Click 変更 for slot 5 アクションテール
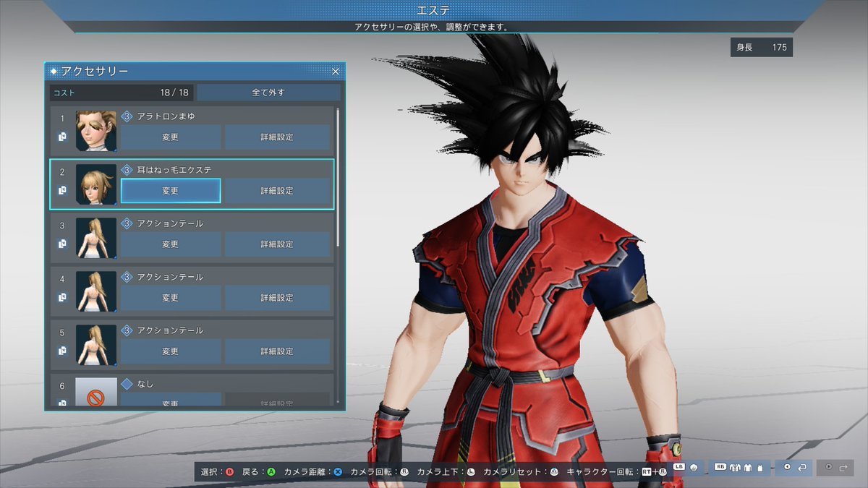 point(170,351)
